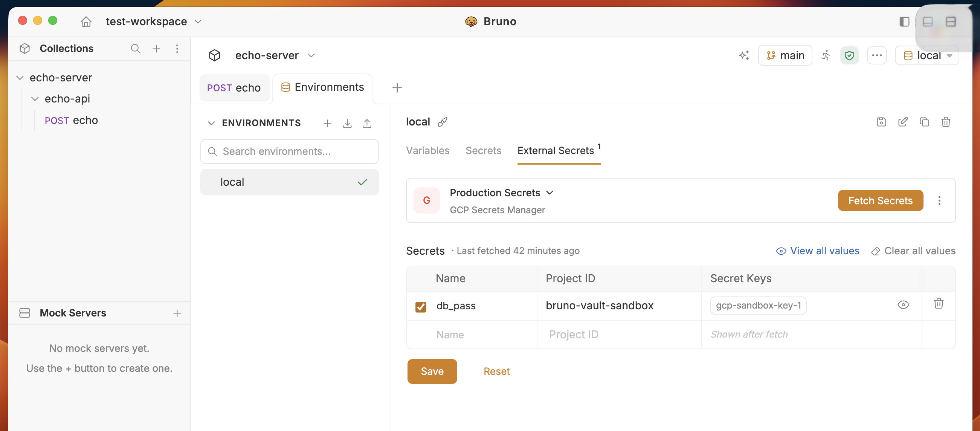
Task: Click View all values
Action: point(818,251)
